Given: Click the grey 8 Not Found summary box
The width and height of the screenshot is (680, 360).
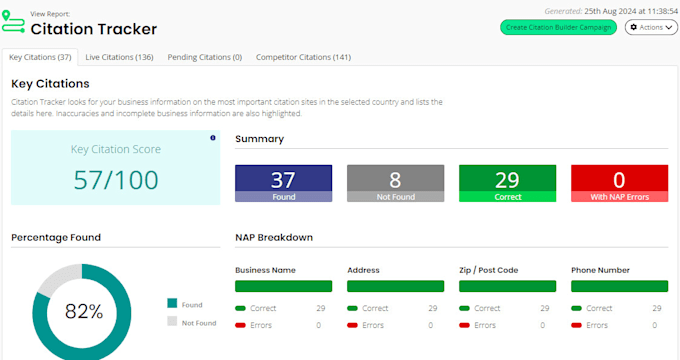Looking at the screenshot, I should tap(396, 183).
